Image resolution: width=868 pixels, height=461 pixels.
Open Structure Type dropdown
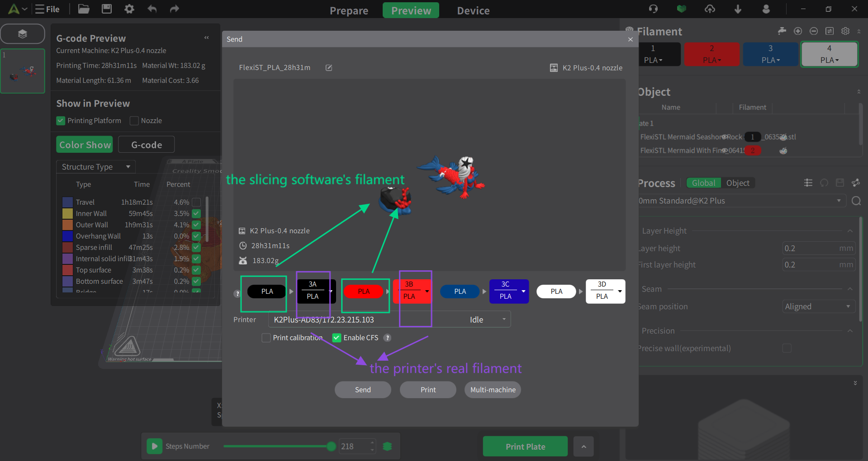(x=96, y=167)
